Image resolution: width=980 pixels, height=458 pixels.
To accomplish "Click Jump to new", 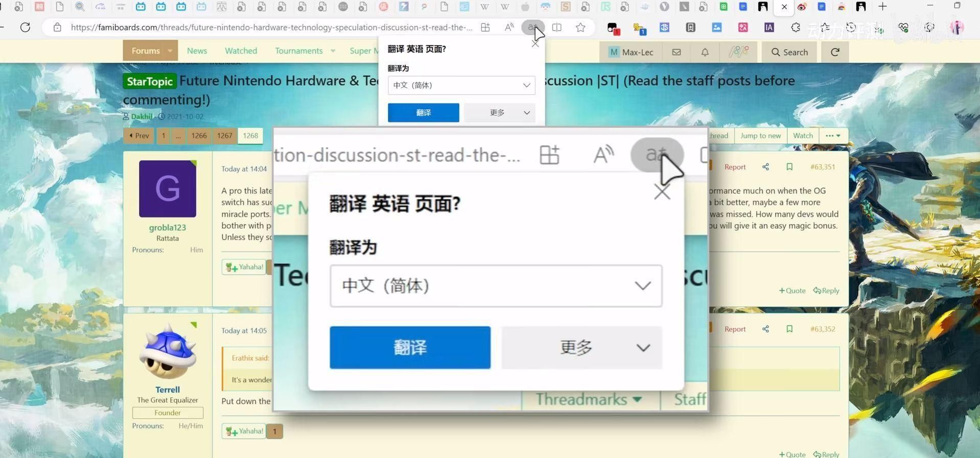I will coord(760,136).
